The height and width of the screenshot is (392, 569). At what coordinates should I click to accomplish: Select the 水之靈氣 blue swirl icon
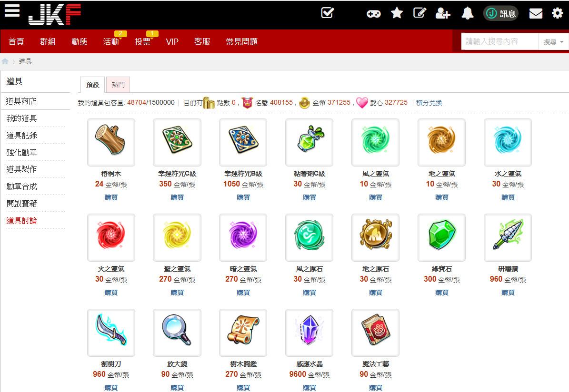click(x=508, y=143)
